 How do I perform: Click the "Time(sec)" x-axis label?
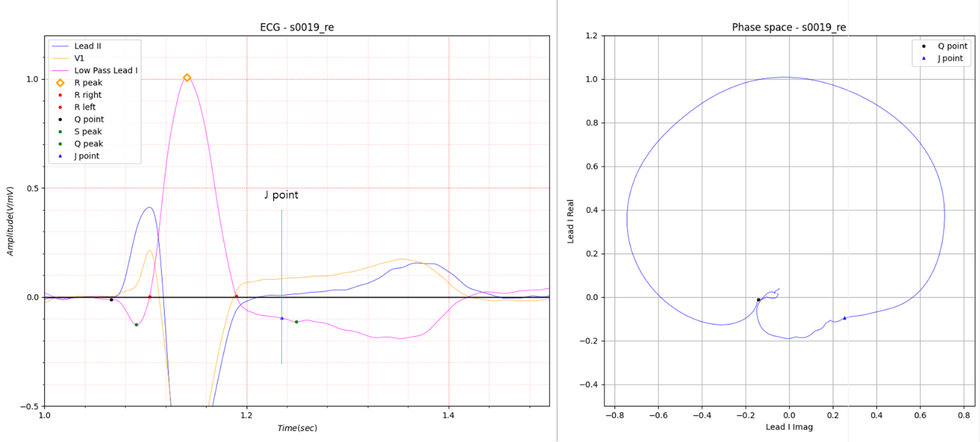[x=297, y=428]
